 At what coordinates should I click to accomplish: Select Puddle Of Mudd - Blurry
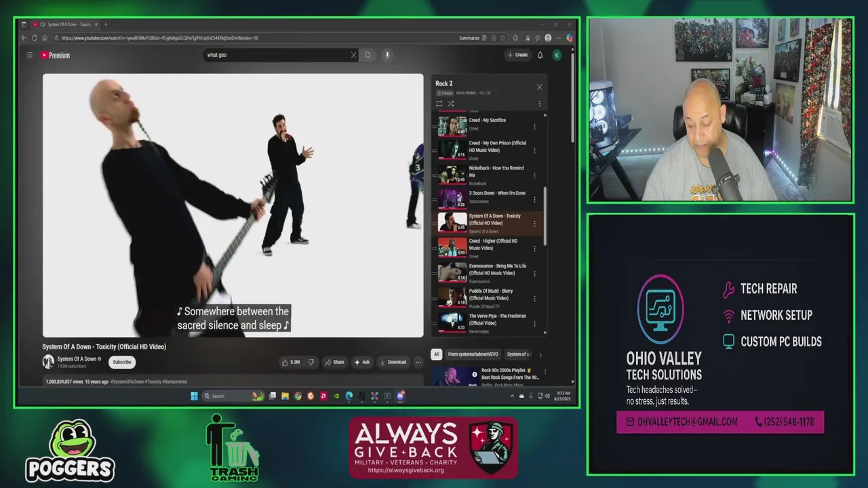pyautogui.click(x=487, y=298)
